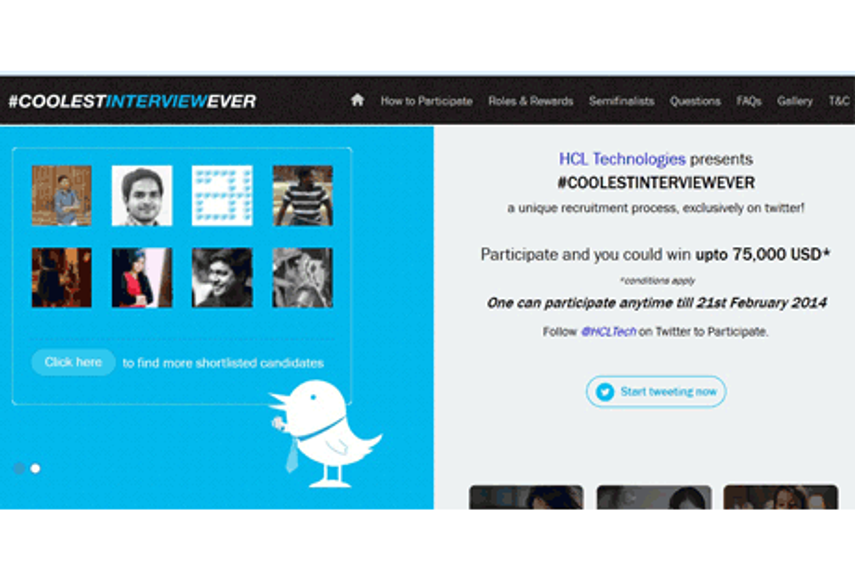Click the Start tweeting now button
The width and height of the screenshot is (855, 570).
pyautogui.click(x=656, y=392)
